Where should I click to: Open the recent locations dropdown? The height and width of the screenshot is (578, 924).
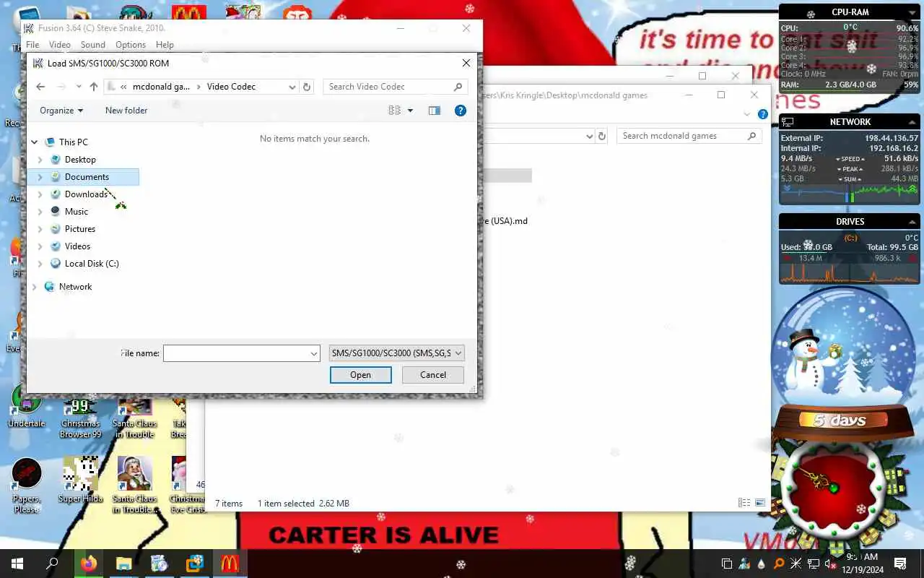79,87
